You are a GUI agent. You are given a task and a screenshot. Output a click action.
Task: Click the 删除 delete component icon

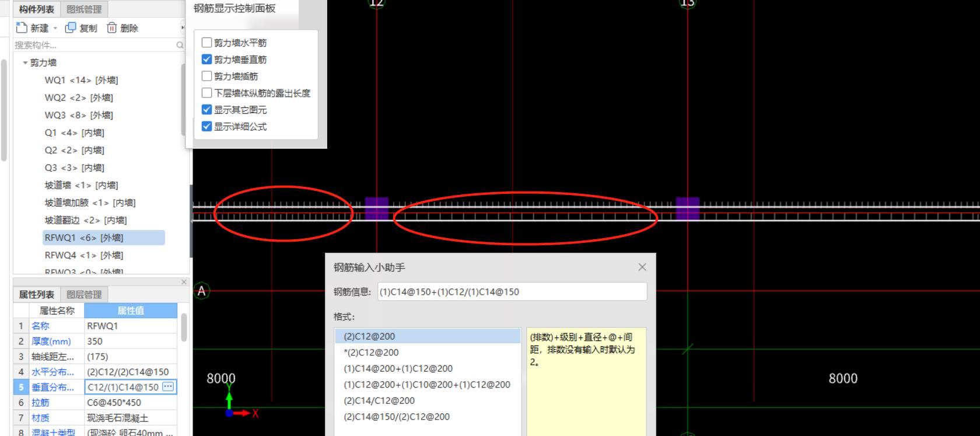tap(111, 27)
